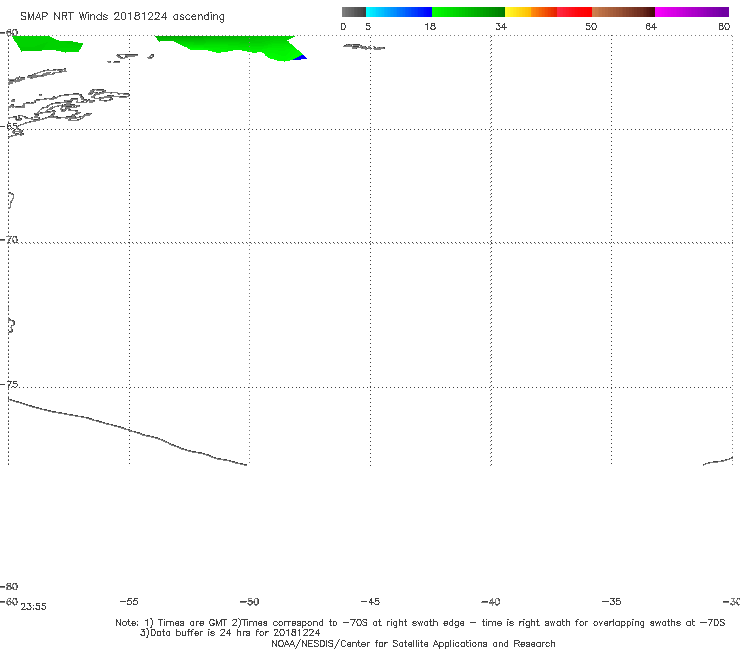
Task: Click the swath time label '23:55'
Action: click(34, 607)
